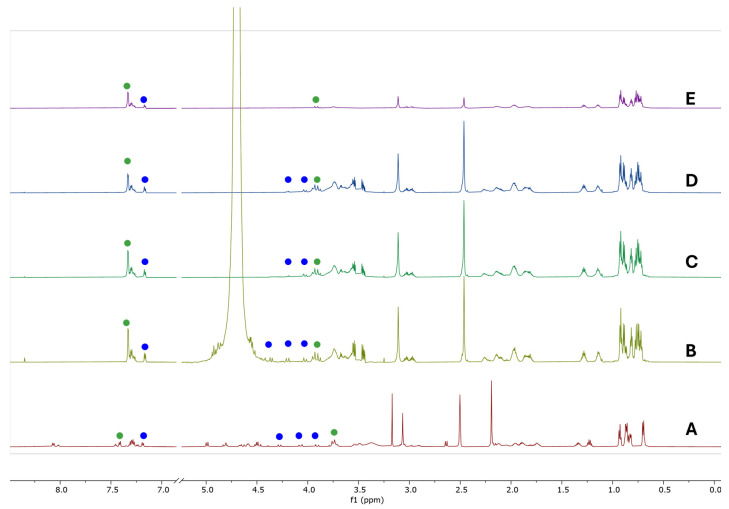Image resolution: width=729 pixels, height=509 pixels.
Task: Click the green dot near 3.9 ppm on spectrum E
Action: (316, 99)
